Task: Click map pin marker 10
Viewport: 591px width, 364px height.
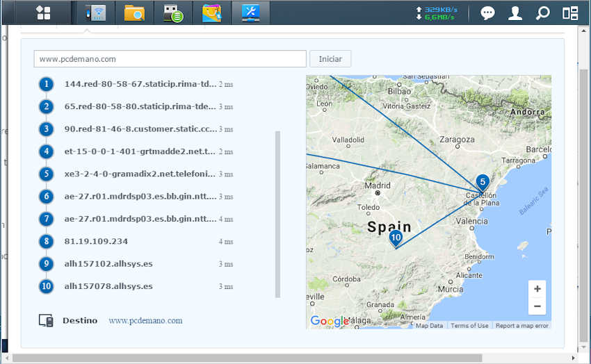Action: 396,238
